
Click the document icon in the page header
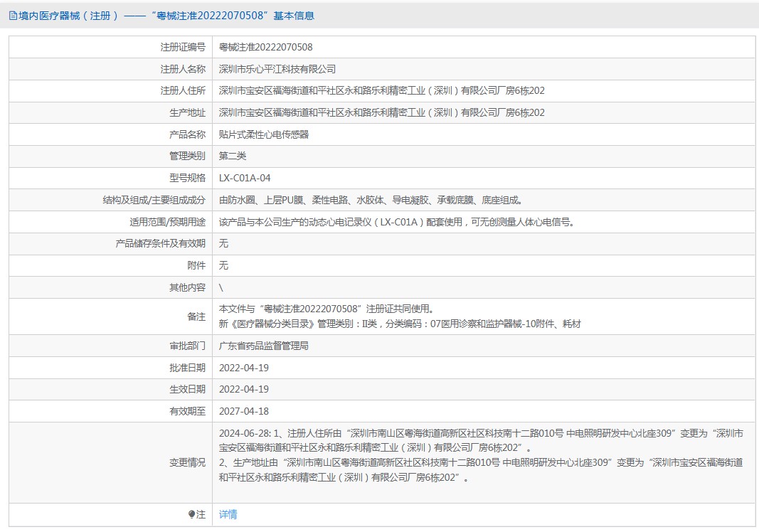(13, 16)
